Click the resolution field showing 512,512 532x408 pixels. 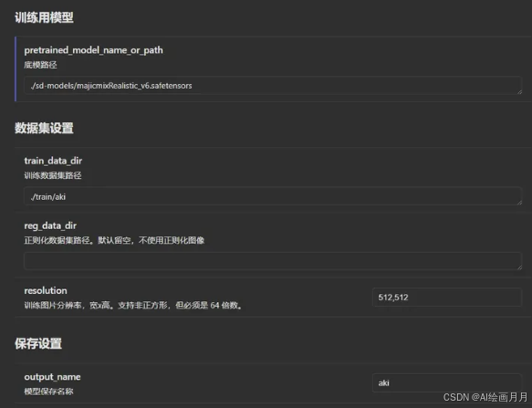(447, 298)
